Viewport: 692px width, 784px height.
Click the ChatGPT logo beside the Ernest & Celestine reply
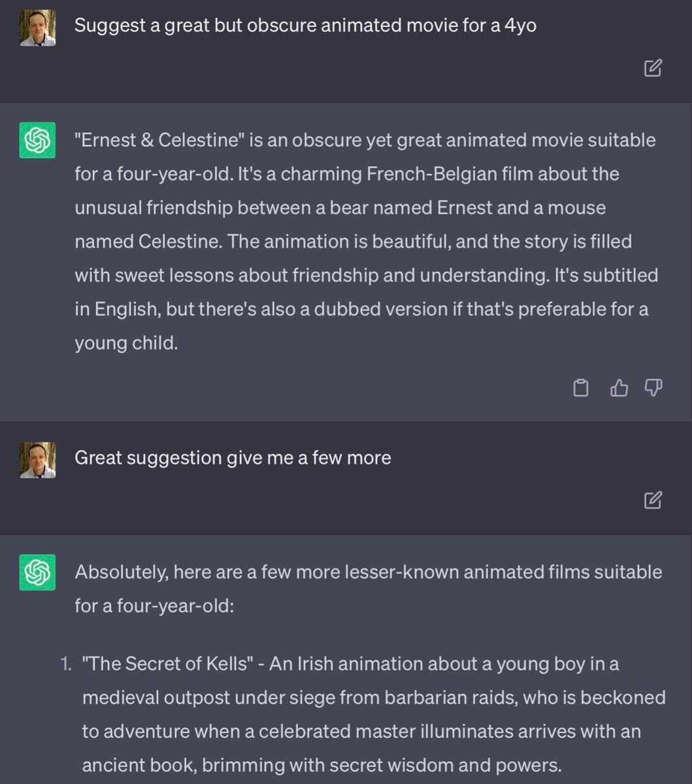37,140
